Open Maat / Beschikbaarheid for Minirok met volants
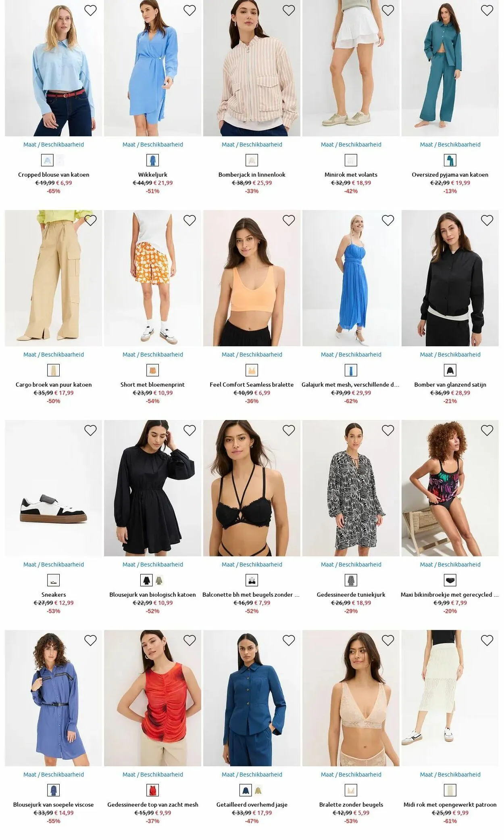Image resolution: width=504 pixels, height=840 pixels. [x=351, y=144]
